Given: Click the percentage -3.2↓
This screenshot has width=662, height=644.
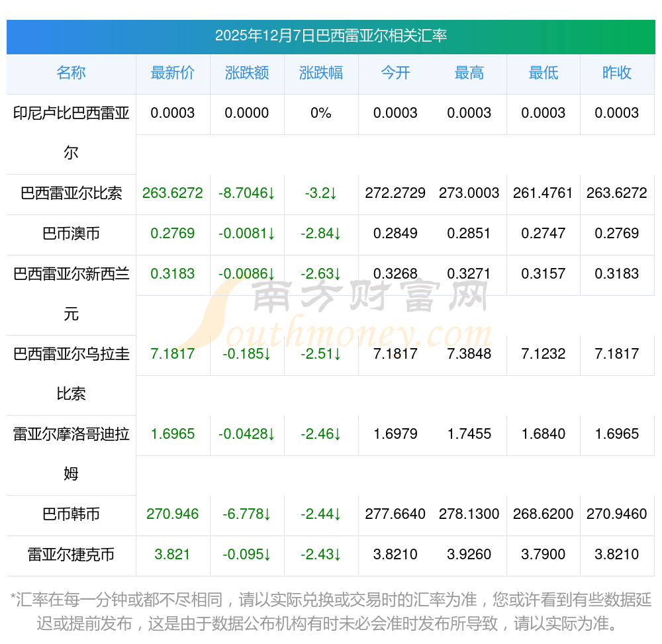Looking at the screenshot, I should point(321,193).
